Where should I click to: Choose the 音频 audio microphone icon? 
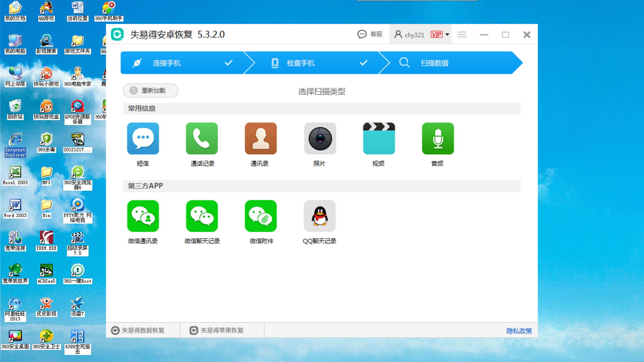tap(438, 138)
